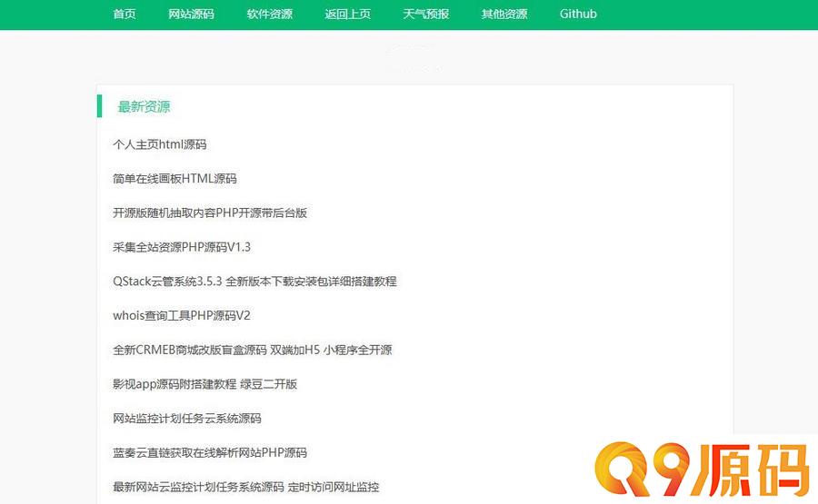The width and height of the screenshot is (818, 504).
Task: Open 全新CRMEB商城改版盲盒源码 link
Action: click(x=252, y=350)
